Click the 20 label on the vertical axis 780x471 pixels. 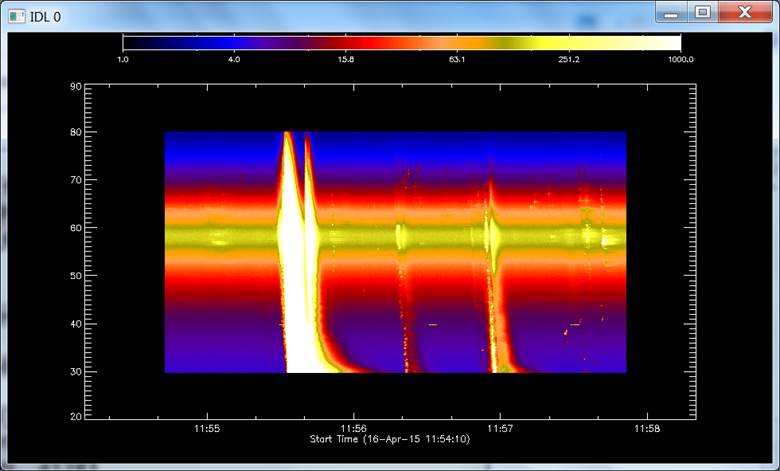75,416
